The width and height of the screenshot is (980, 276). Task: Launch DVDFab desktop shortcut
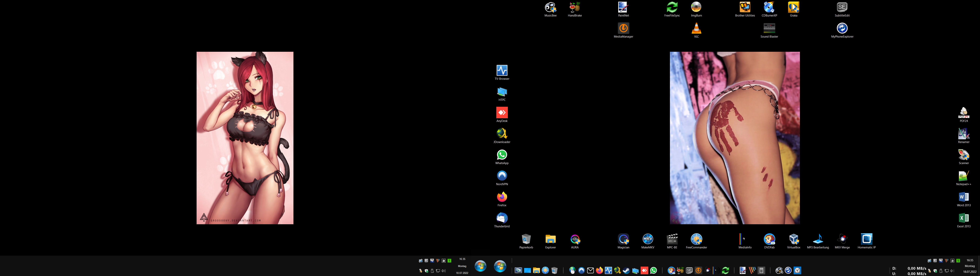[x=769, y=241]
